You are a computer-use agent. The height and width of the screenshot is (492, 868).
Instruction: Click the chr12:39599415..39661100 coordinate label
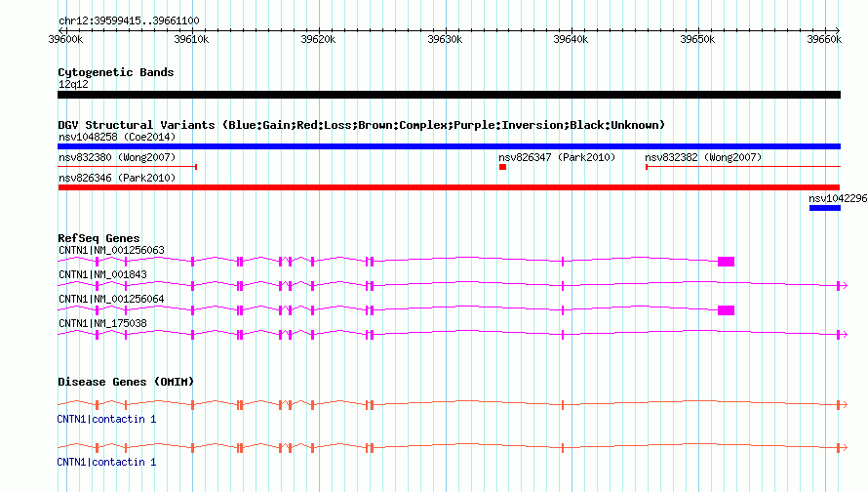[129, 20]
